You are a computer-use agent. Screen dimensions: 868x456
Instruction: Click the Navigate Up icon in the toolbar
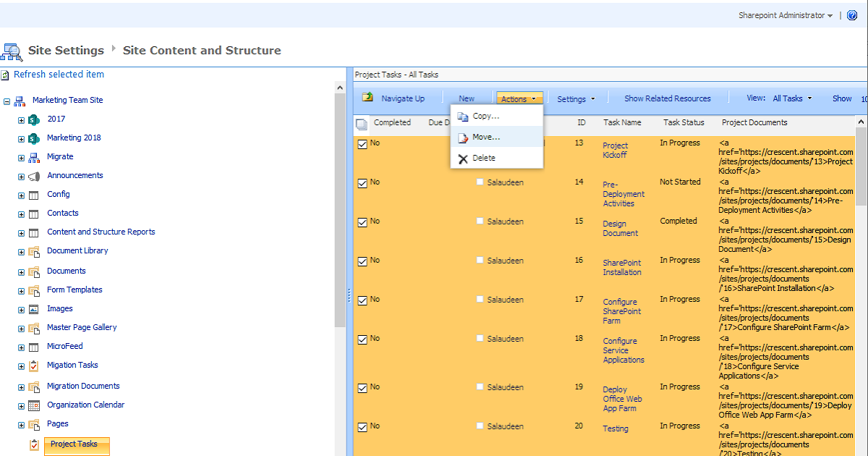pyautogui.click(x=367, y=98)
